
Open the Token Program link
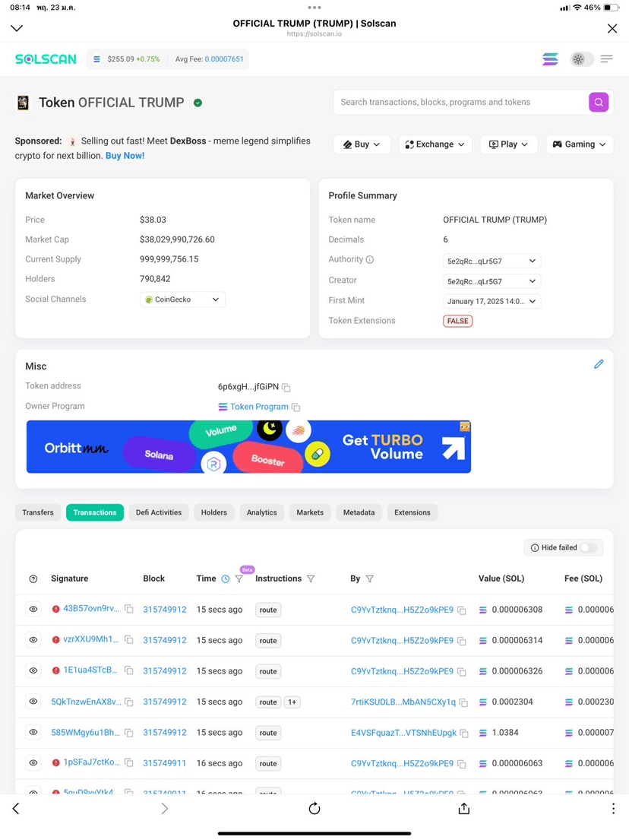click(259, 407)
